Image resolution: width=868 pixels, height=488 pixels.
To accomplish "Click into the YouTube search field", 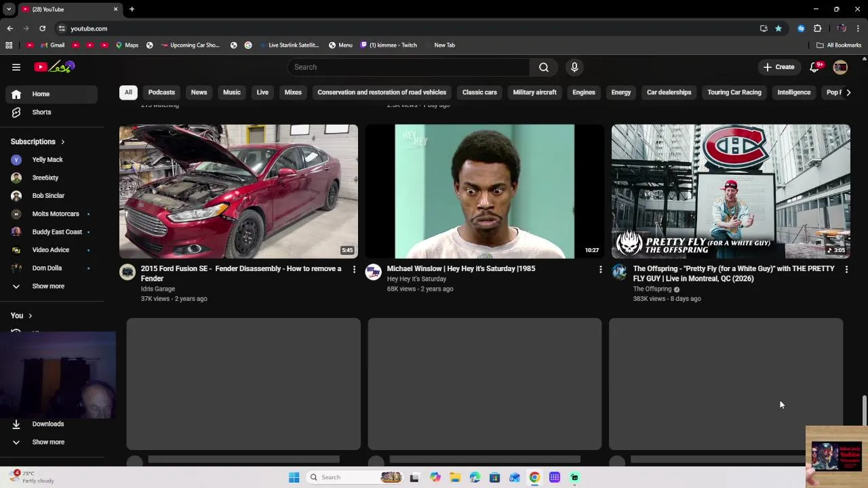I will pyautogui.click(x=408, y=67).
